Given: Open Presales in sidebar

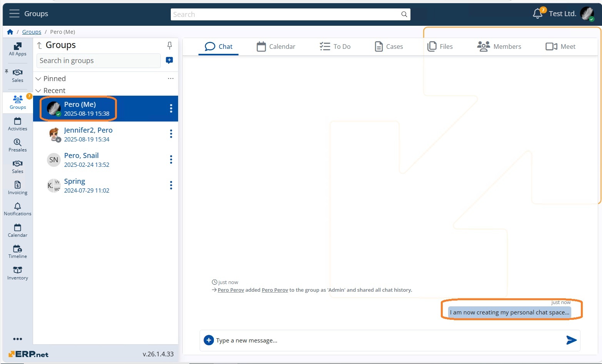Looking at the screenshot, I should (x=18, y=145).
